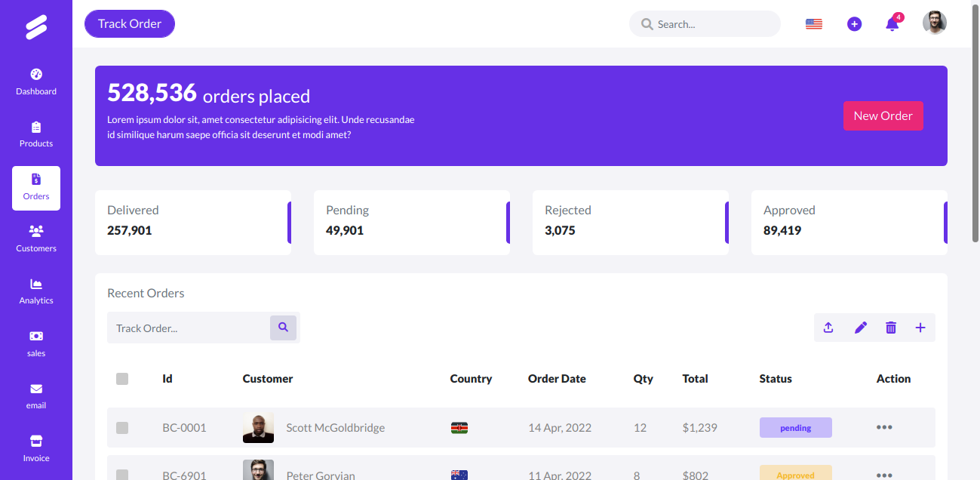Viewport: 980px width, 480px height.
Task: Click the Qty column header
Action: (644, 379)
